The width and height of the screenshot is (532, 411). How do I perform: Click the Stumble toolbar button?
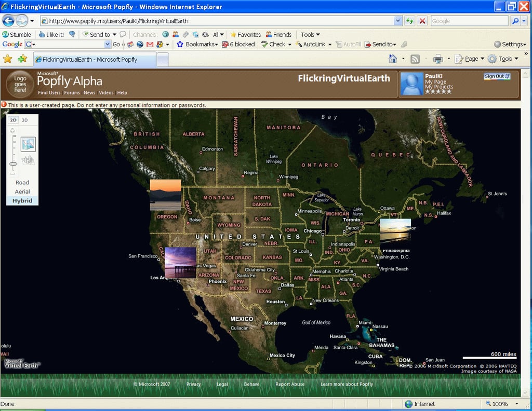[17, 35]
